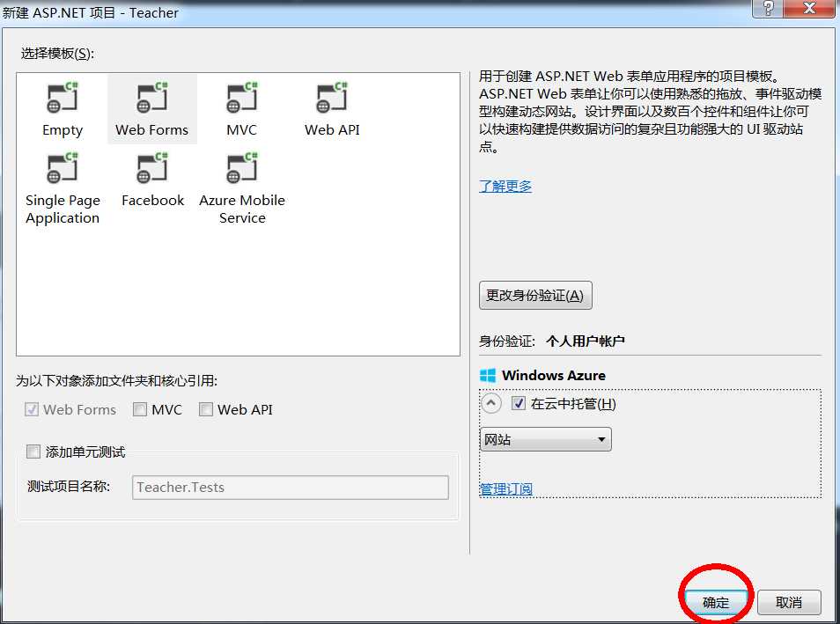Viewport: 840px width, 624px height.
Task: Click the 取消 button
Action: point(789,603)
